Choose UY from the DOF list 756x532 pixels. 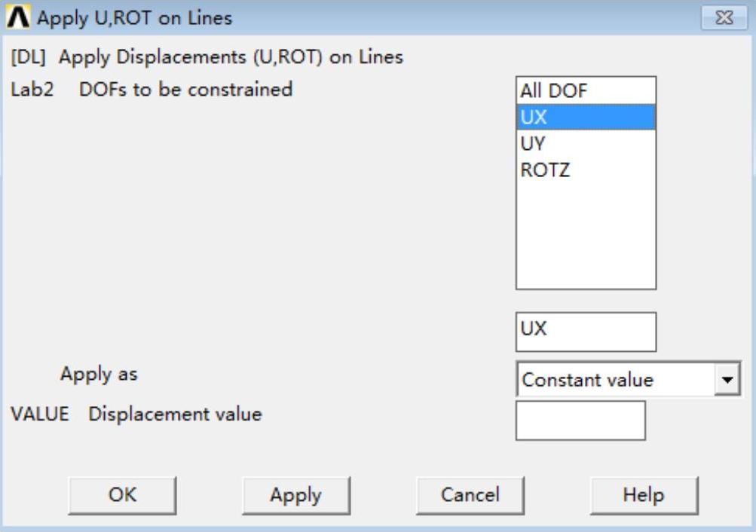coord(533,143)
